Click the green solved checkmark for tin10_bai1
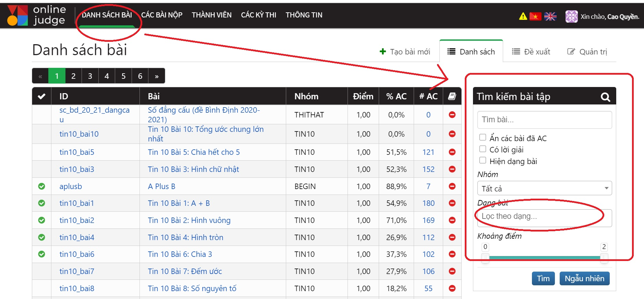 (41, 203)
